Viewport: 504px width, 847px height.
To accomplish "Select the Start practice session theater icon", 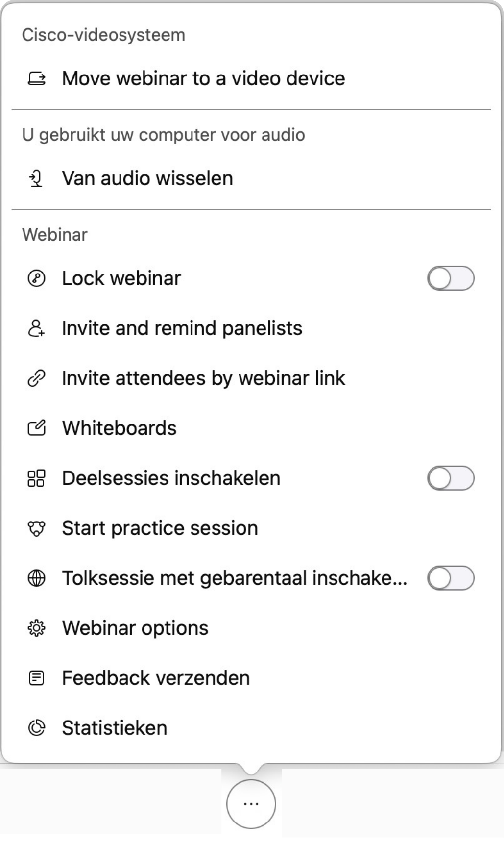I will pyautogui.click(x=36, y=528).
